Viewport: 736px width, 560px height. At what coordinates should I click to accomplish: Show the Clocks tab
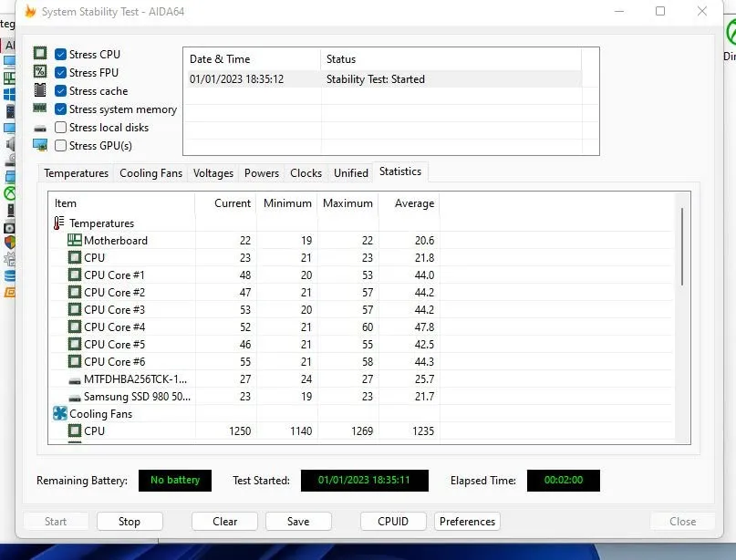click(306, 173)
